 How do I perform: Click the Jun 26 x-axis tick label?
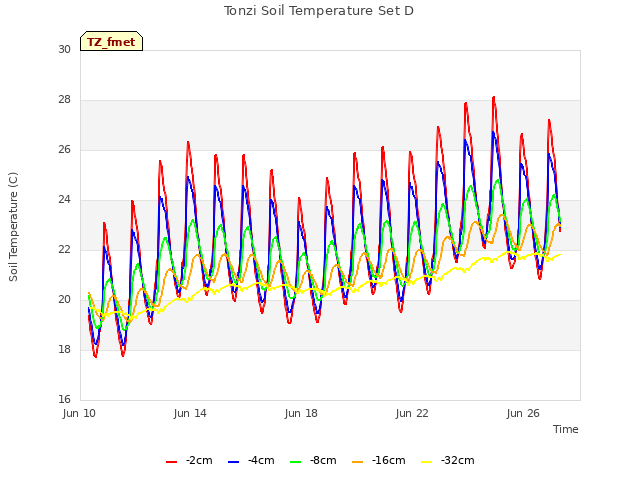point(523,413)
